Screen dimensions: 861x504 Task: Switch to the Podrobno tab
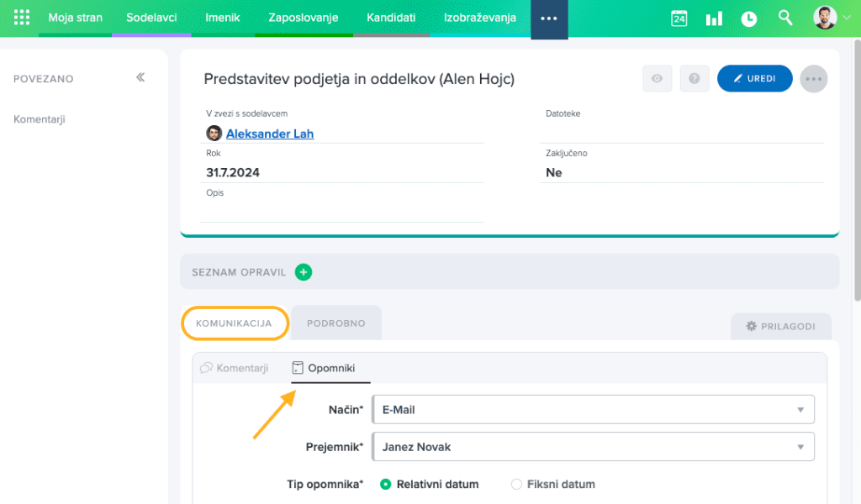(336, 323)
